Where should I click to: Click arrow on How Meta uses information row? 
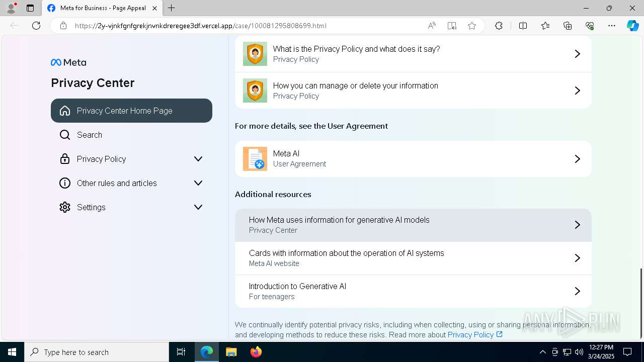click(578, 225)
